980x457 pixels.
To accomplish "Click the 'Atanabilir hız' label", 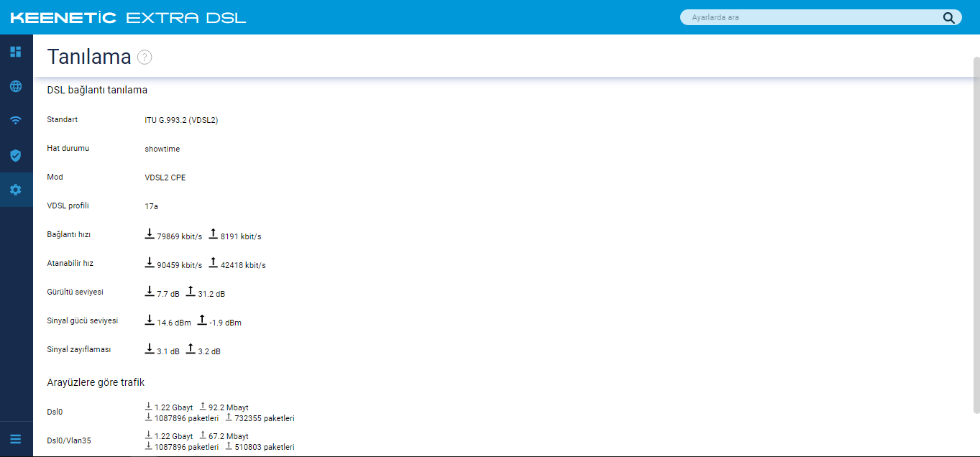I will (70, 263).
